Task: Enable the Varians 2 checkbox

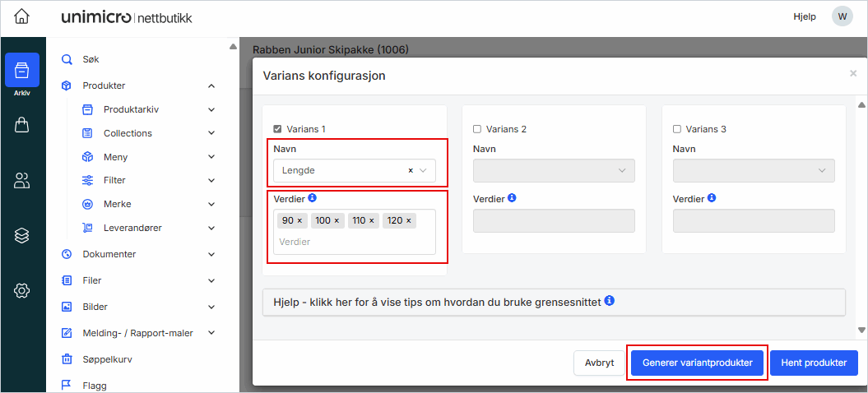Action: click(x=477, y=129)
